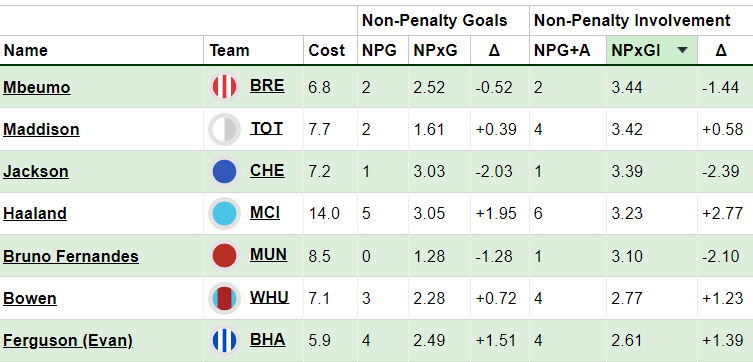753x362 pixels.
Task: Click the Tottenham half-white team badge icon
Action: (x=224, y=129)
